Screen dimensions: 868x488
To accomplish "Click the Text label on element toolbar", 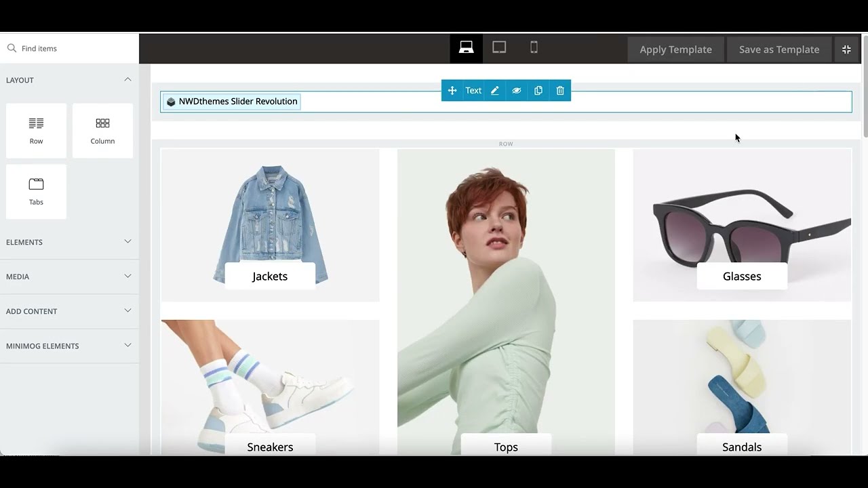I will pyautogui.click(x=473, y=90).
